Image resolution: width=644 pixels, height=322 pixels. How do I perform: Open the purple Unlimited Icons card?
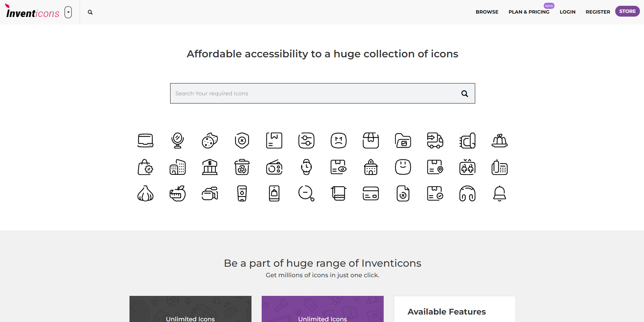(323, 309)
